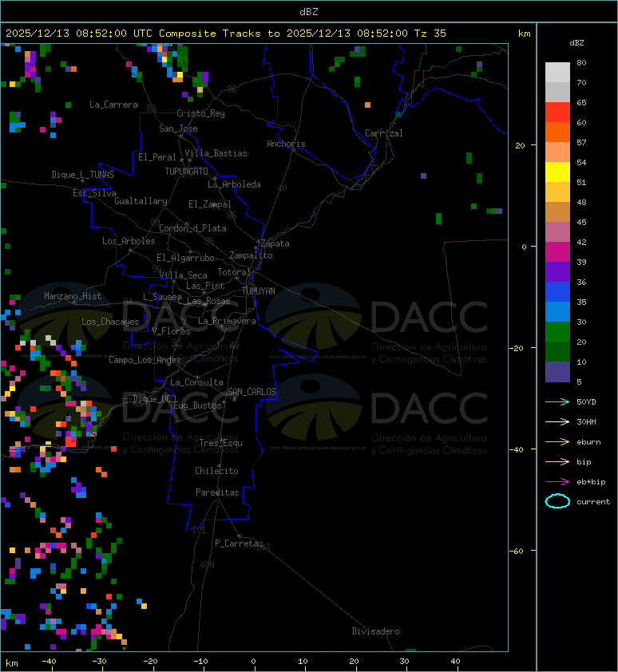The image size is (618, 672).
Task: Click the white 30HM arrow legend icon
Action: point(557,422)
